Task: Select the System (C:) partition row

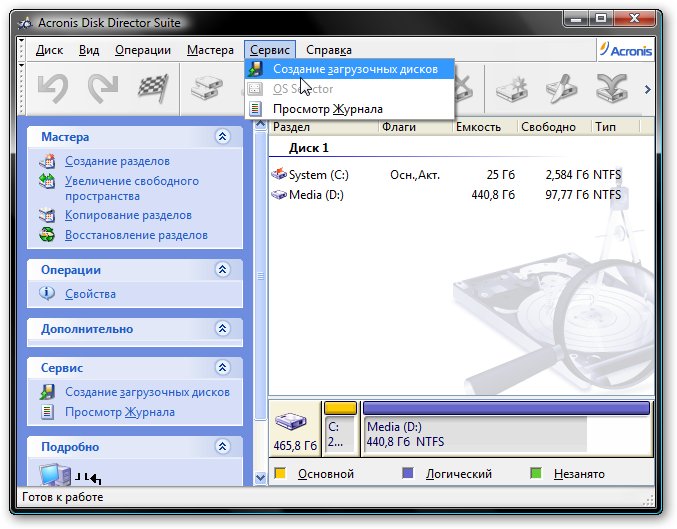Action: click(446, 174)
